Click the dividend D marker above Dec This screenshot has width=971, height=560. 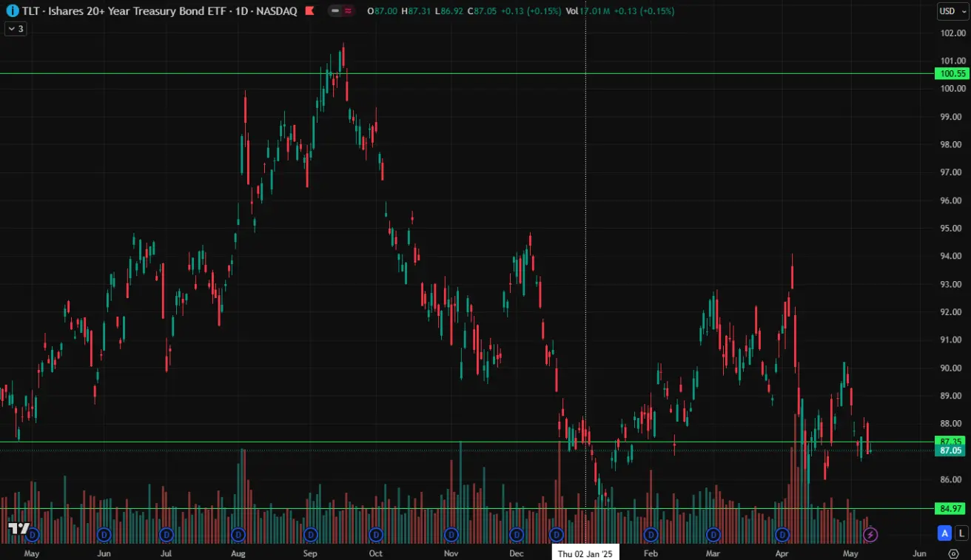517,534
